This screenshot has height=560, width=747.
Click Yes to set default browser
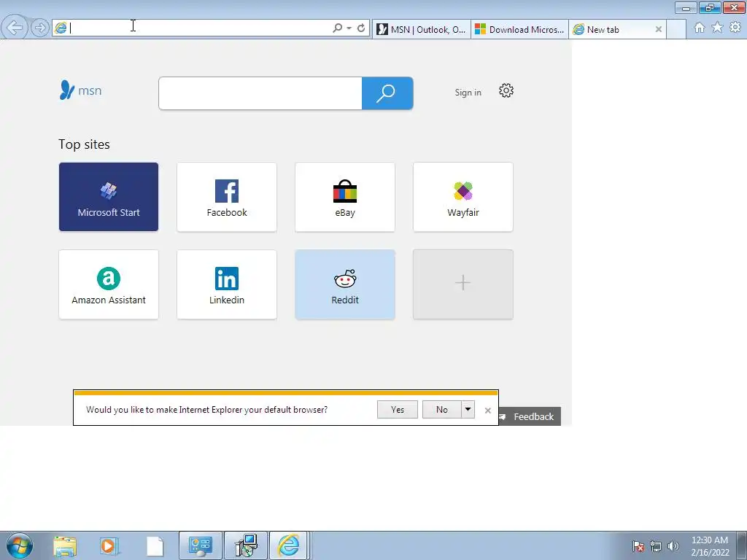(x=398, y=410)
